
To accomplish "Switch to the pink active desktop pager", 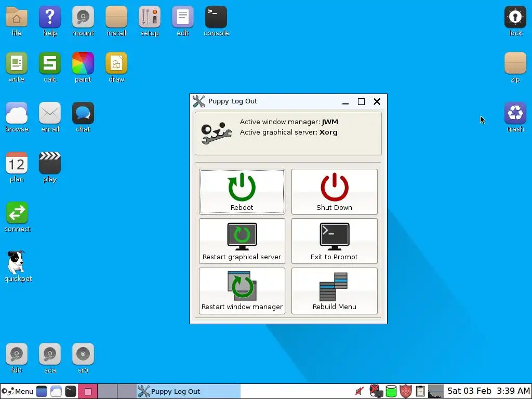I will pyautogui.click(x=88, y=392).
